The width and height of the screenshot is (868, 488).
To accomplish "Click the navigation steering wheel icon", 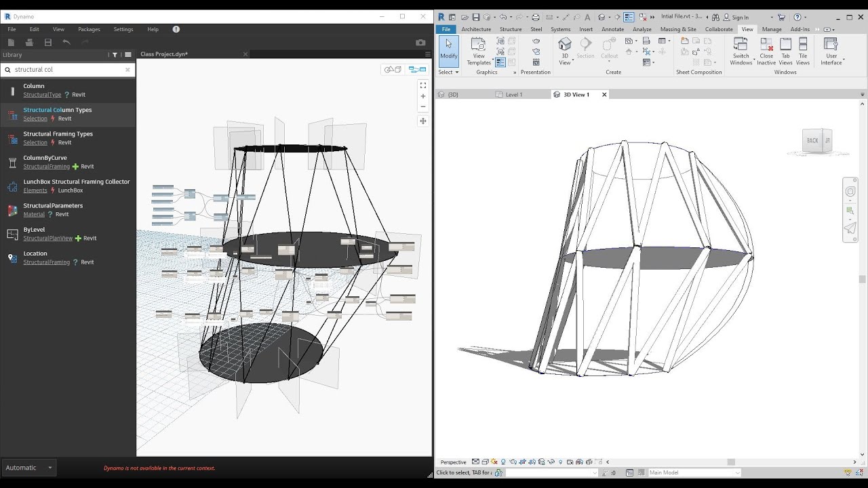I will click(x=850, y=192).
